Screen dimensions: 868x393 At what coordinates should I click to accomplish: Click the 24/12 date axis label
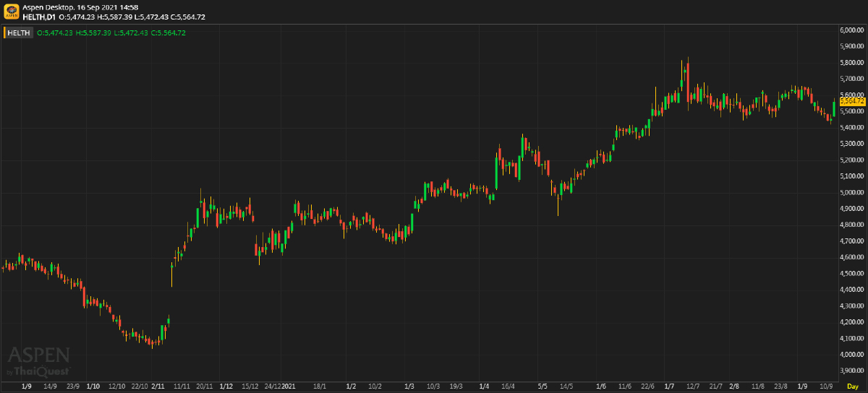[272, 386]
